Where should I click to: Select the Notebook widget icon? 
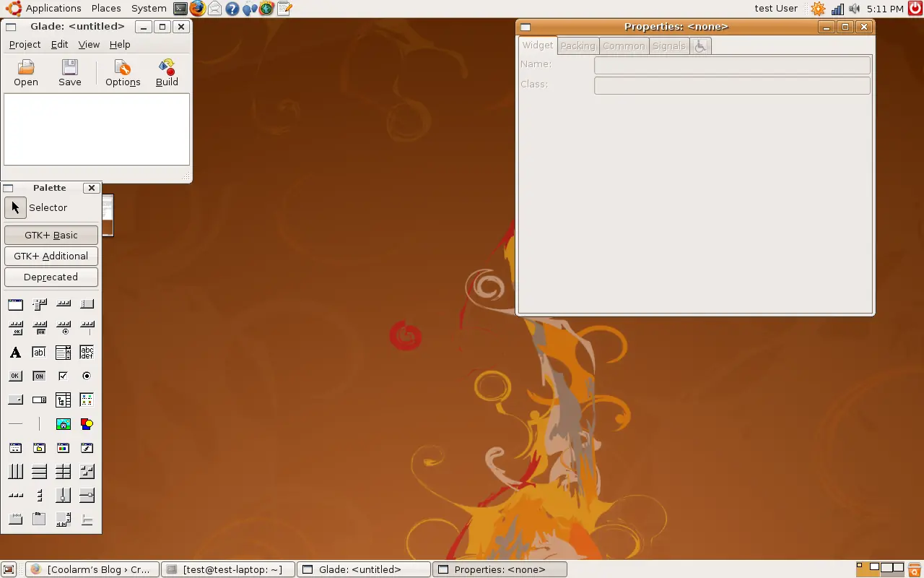[x=15, y=519]
